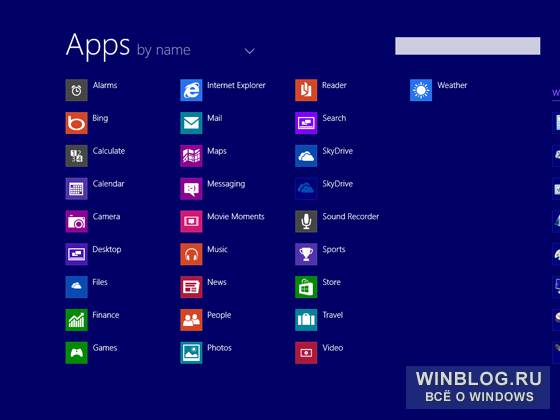Open the Weather sun icon

tap(421, 90)
